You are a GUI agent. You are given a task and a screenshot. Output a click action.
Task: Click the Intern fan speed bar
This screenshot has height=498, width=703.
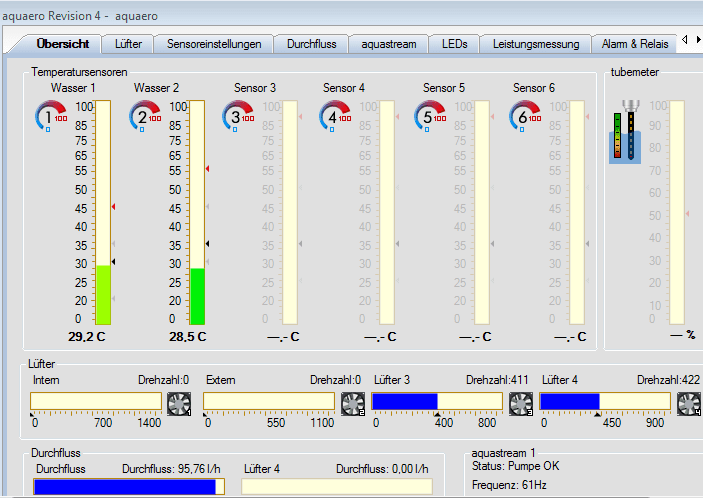coord(96,401)
